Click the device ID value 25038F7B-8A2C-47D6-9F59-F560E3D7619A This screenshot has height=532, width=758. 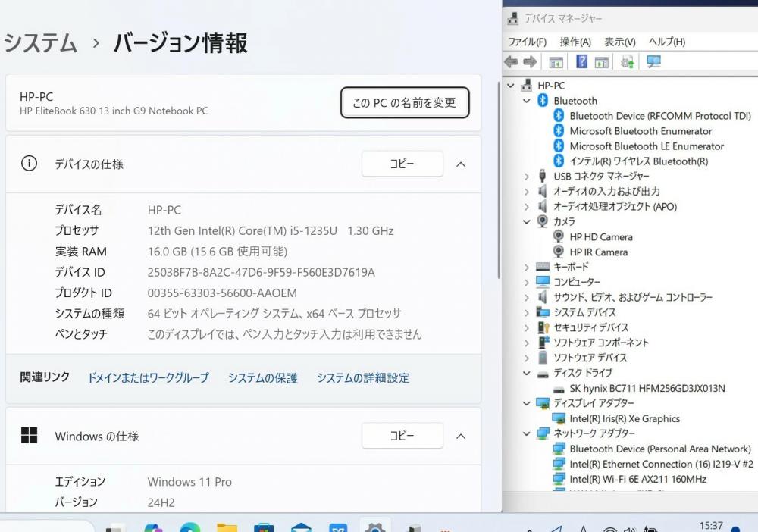[x=261, y=272]
